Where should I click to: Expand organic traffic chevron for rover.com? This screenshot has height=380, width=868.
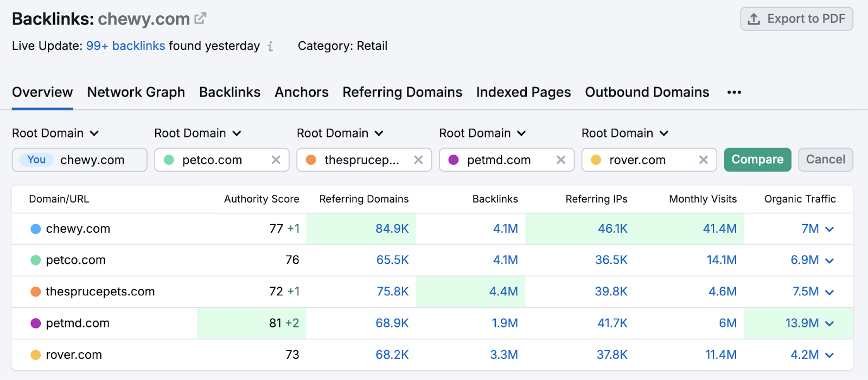[829, 355]
